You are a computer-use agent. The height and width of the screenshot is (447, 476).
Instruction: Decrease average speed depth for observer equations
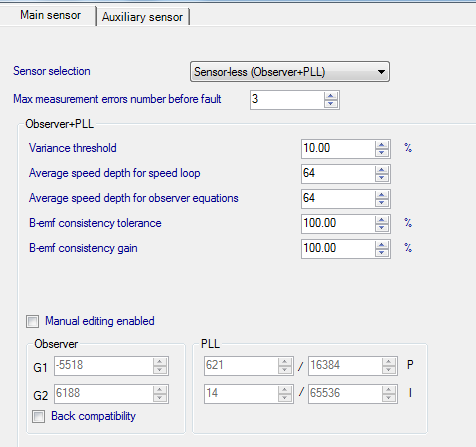coord(382,203)
